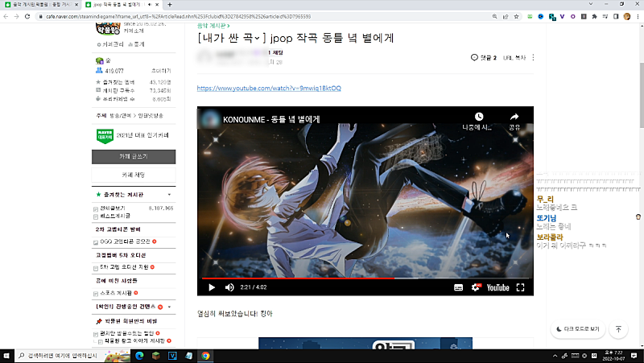This screenshot has height=363, width=644.
Task: Open YouTube player settings gear
Action: pos(476,287)
